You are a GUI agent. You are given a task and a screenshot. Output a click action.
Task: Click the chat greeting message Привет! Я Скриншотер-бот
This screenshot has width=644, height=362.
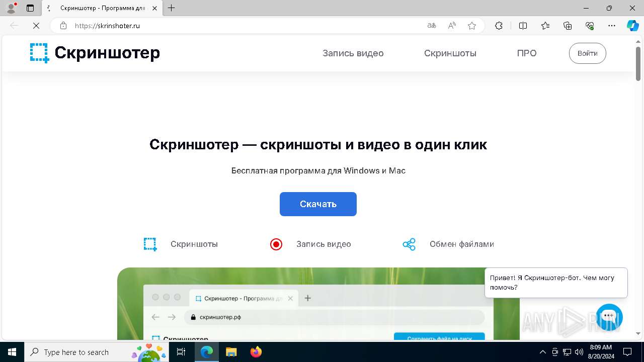click(x=556, y=283)
